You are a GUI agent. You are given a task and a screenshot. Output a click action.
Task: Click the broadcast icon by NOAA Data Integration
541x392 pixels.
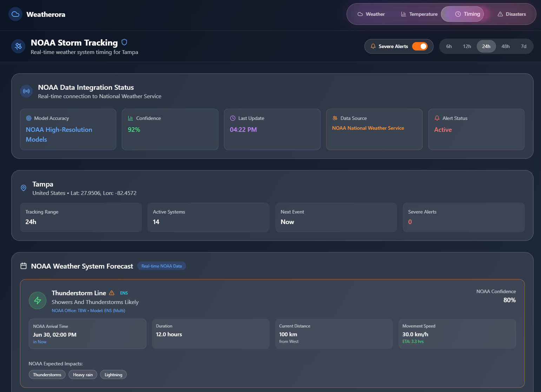26,91
